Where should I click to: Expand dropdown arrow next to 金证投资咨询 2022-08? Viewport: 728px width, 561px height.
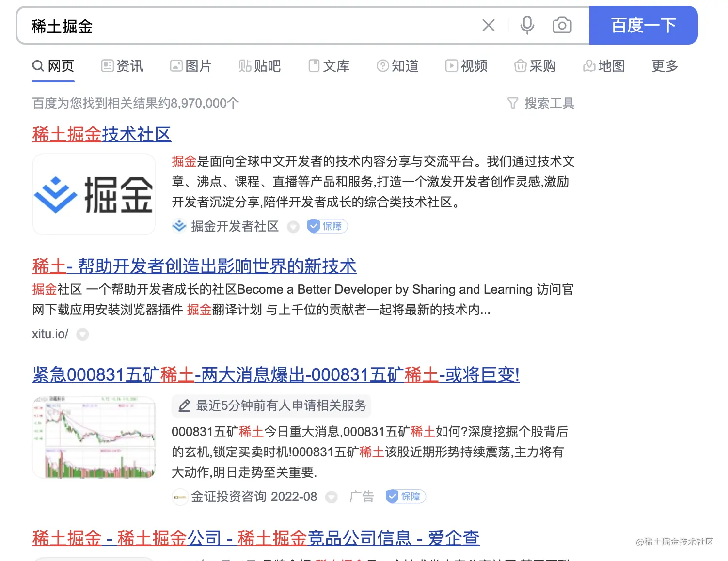[332, 497]
